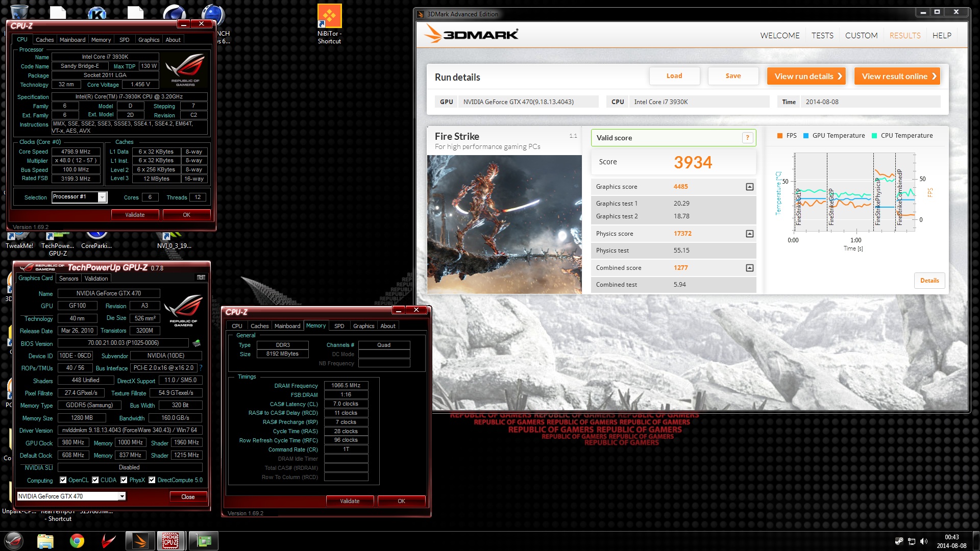Go to TESTS in 3DMark menu
The image size is (980, 551).
822,36
